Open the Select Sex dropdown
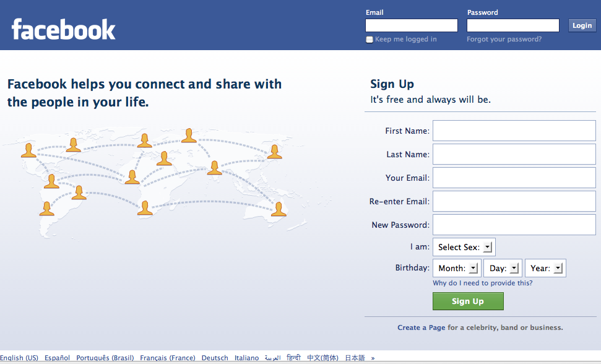Image resolution: width=601 pixels, height=364 pixels. click(464, 247)
